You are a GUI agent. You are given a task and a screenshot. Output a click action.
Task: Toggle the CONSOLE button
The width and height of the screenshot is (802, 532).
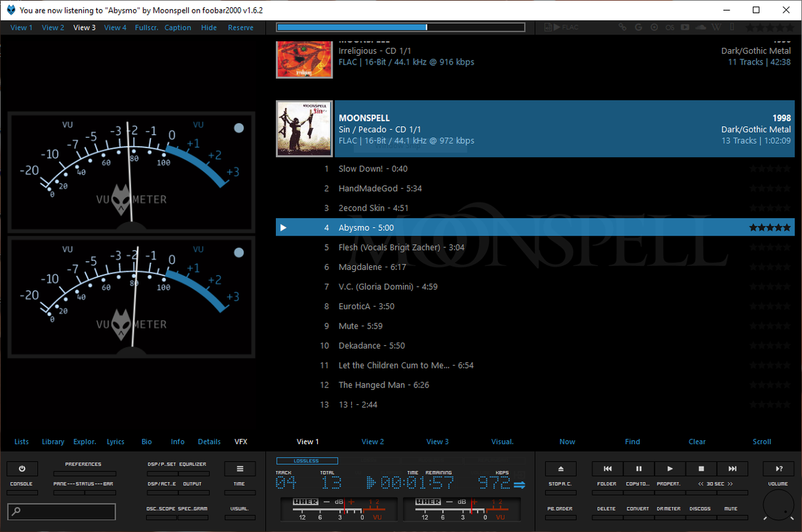pos(22,487)
